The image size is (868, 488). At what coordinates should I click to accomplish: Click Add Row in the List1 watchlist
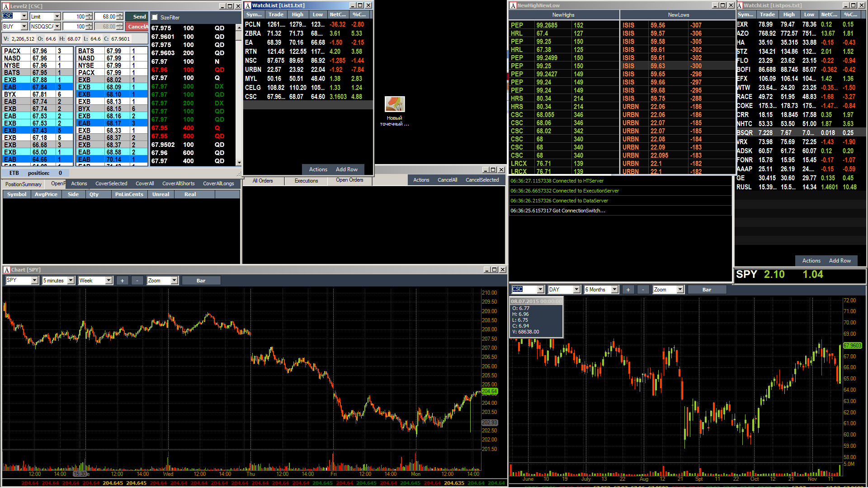[x=346, y=169]
